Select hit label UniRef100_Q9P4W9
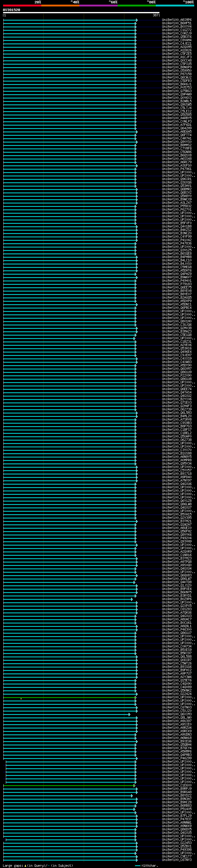197x868 pixels. (177, 94)
